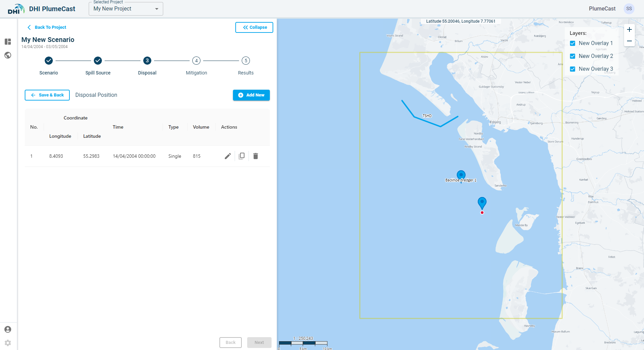
Task: Delete disposal position row with trash icon
Action: point(256,156)
